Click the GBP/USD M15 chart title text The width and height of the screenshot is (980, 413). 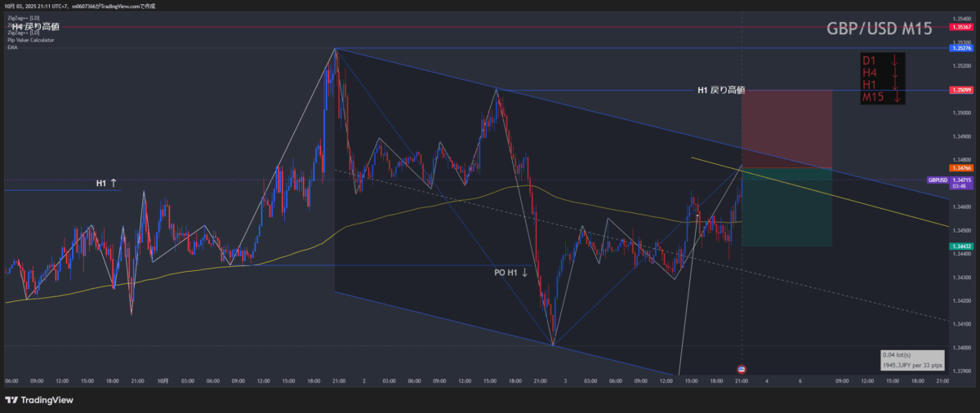click(x=879, y=29)
